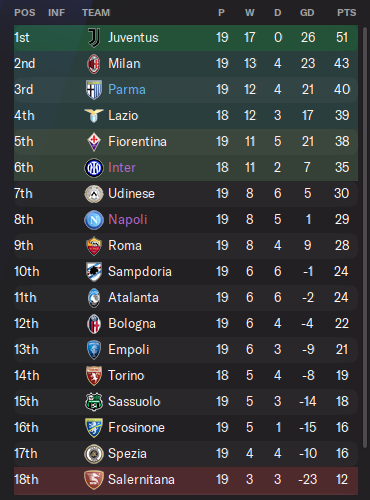The width and height of the screenshot is (370, 500).
Task: Sort table by PTS column header
Action: pyautogui.click(x=346, y=13)
